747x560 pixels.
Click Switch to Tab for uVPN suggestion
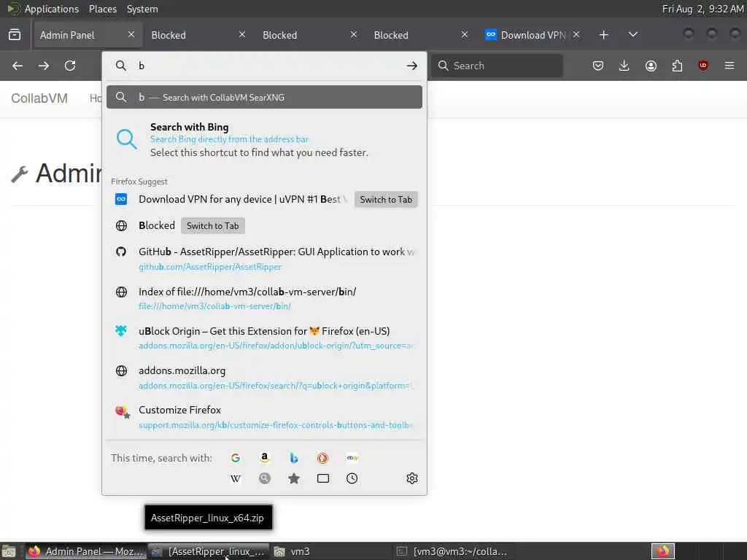[386, 200]
